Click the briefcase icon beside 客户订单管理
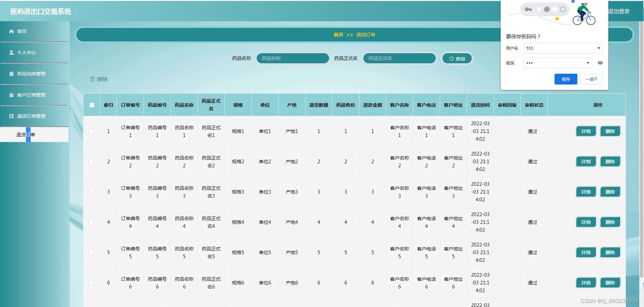644x307 pixels. tap(11, 95)
